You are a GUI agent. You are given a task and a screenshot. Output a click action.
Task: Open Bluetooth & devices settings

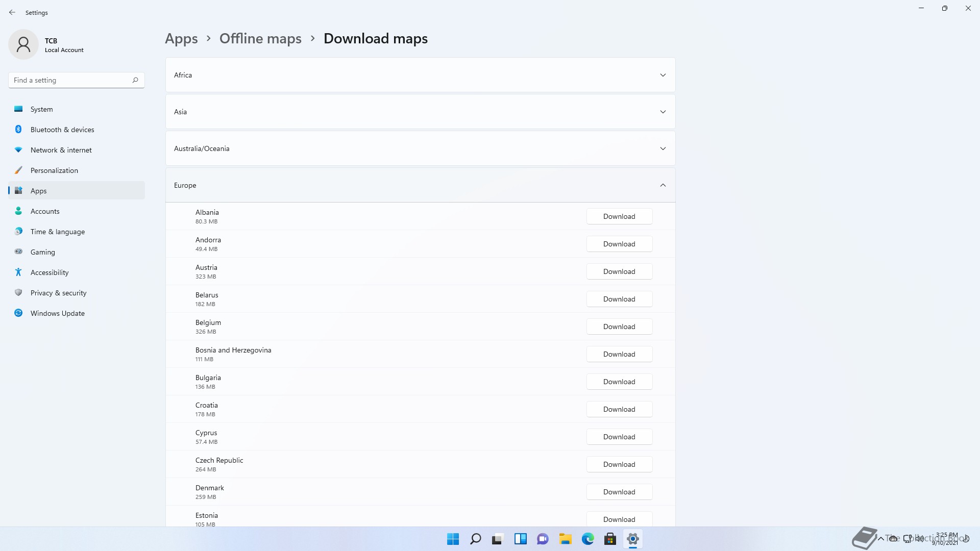[62, 130]
